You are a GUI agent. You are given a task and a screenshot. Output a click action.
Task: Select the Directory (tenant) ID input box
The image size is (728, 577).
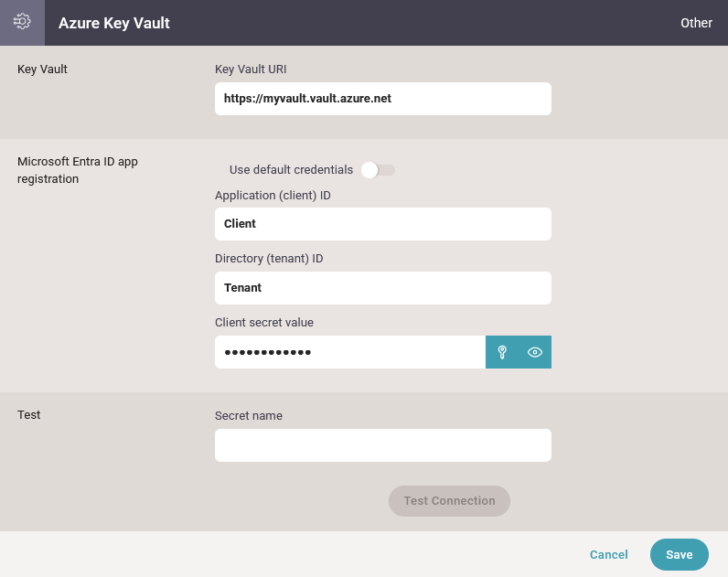click(x=383, y=288)
